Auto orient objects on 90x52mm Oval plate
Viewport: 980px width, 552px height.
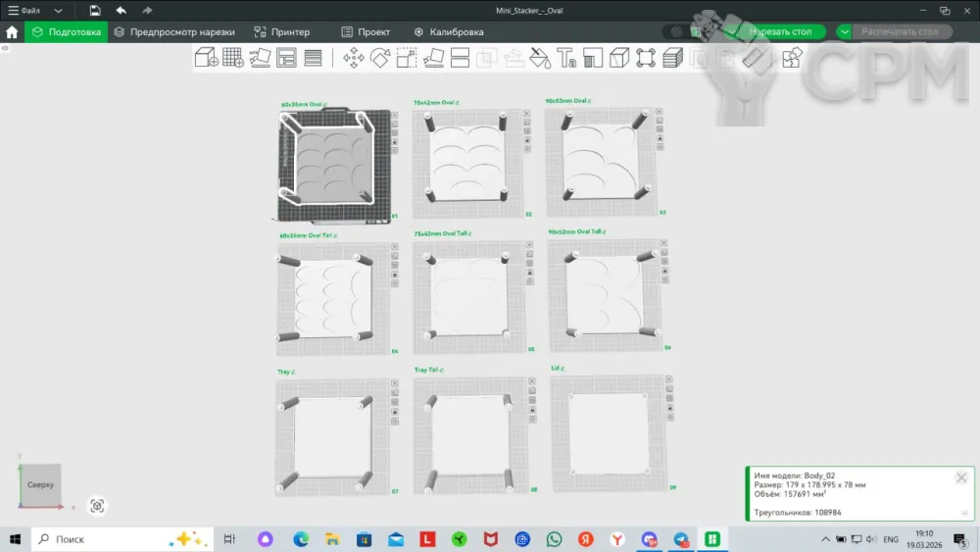click(660, 121)
